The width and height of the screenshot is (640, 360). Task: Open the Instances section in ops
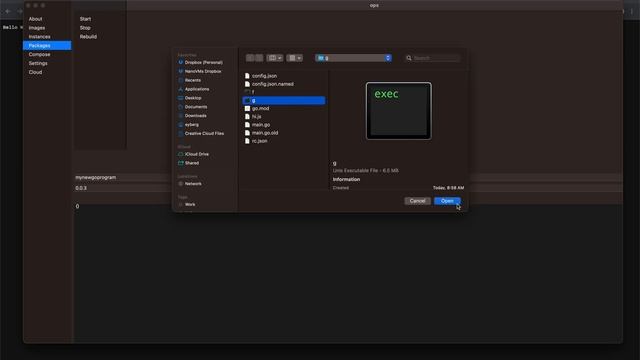pos(40,37)
